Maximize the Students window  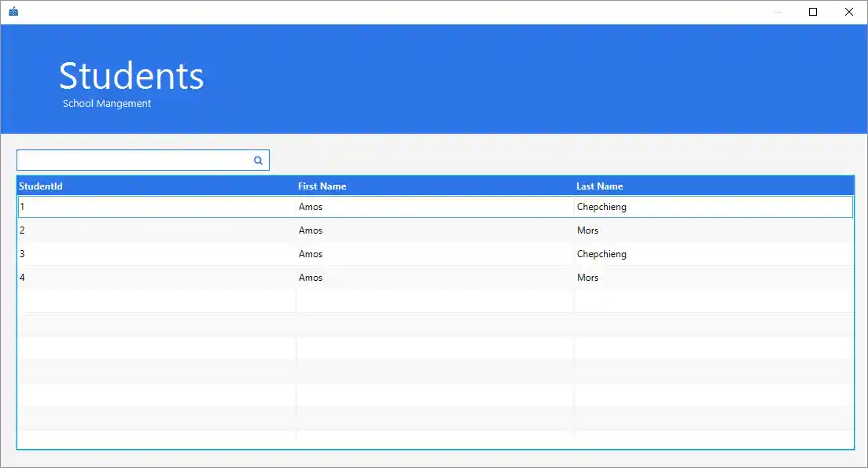pyautogui.click(x=813, y=12)
